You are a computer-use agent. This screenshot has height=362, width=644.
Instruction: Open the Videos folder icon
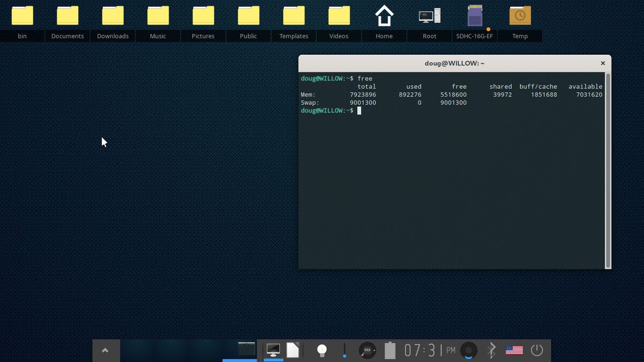[x=339, y=16]
